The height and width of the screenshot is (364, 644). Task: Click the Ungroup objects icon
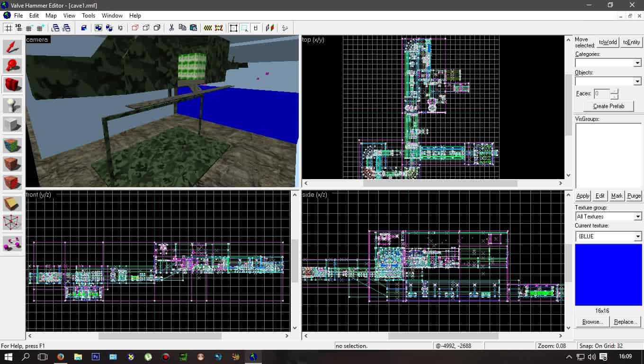109,28
